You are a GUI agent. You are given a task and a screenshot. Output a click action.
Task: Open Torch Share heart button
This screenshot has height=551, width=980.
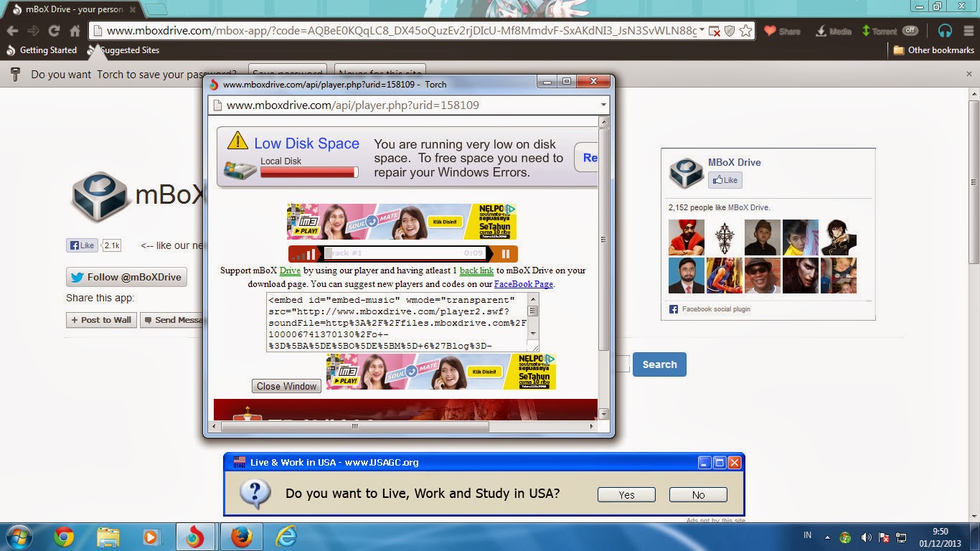tap(782, 31)
